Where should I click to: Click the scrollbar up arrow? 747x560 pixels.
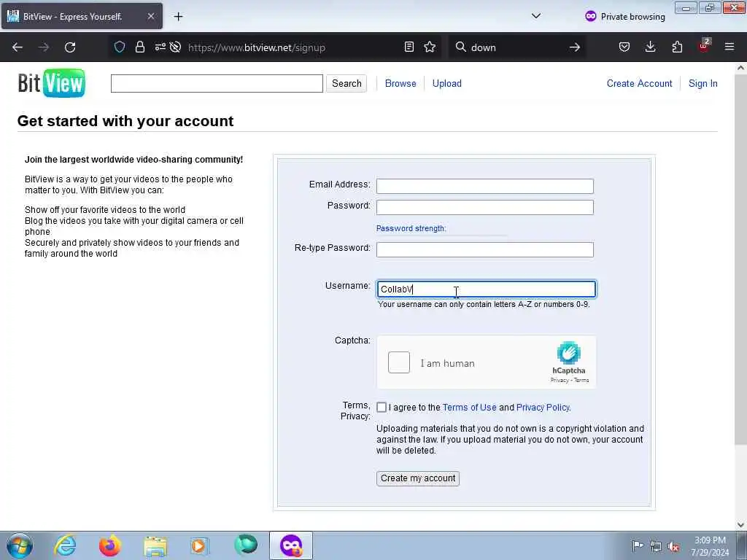coord(740,68)
